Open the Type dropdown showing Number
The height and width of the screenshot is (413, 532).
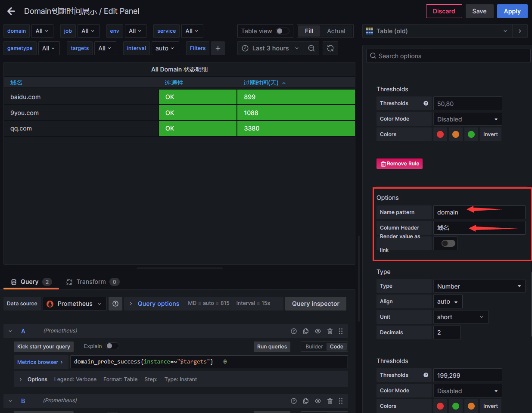point(479,286)
